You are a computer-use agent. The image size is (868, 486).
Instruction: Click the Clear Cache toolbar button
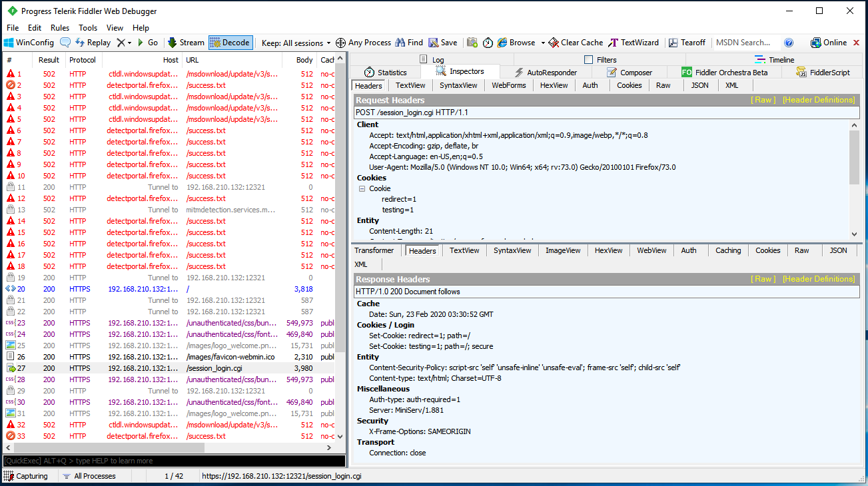(576, 43)
